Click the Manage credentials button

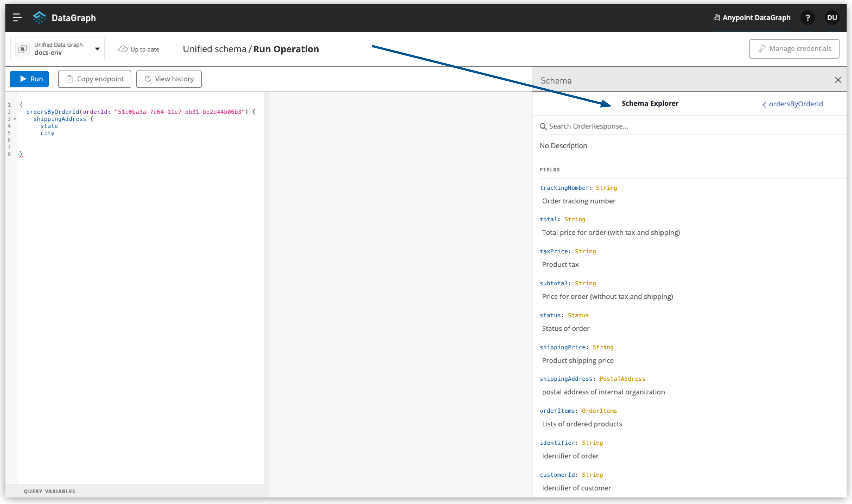[x=794, y=49]
